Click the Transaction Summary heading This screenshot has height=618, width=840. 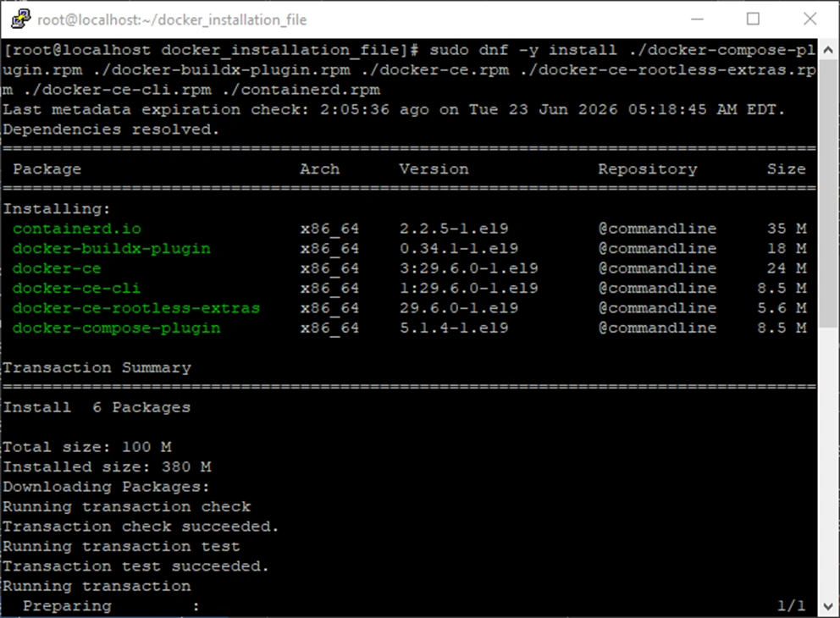(97, 368)
